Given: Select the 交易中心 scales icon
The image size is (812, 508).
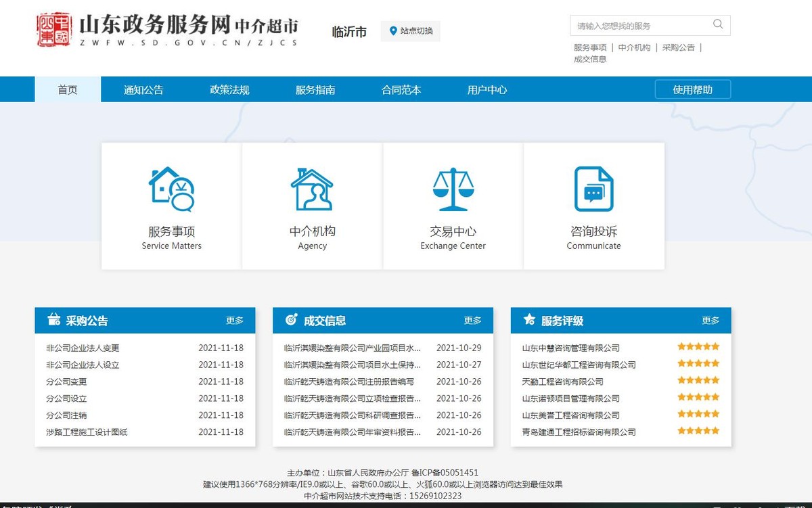Looking at the screenshot, I should 452,189.
